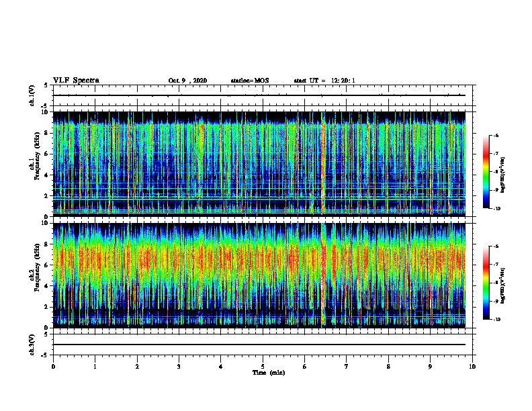Click the ch.1 spectrogram color scale bar

click(486, 172)
